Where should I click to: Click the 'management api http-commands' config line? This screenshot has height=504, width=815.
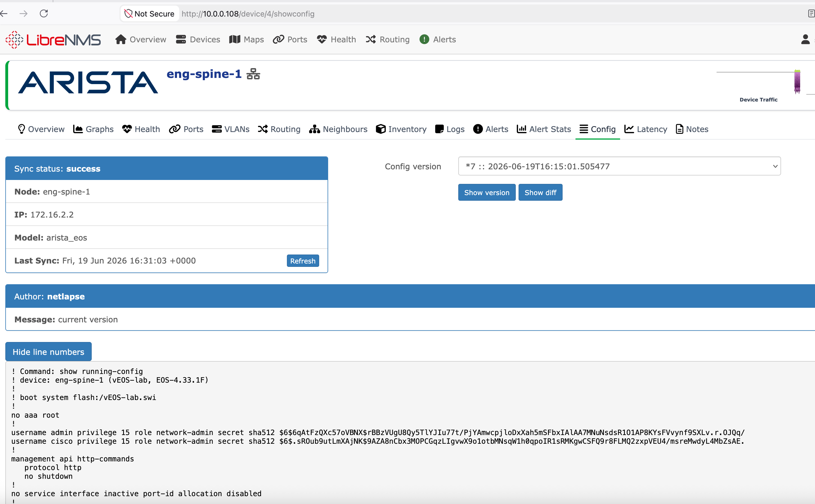coord(72,459)
